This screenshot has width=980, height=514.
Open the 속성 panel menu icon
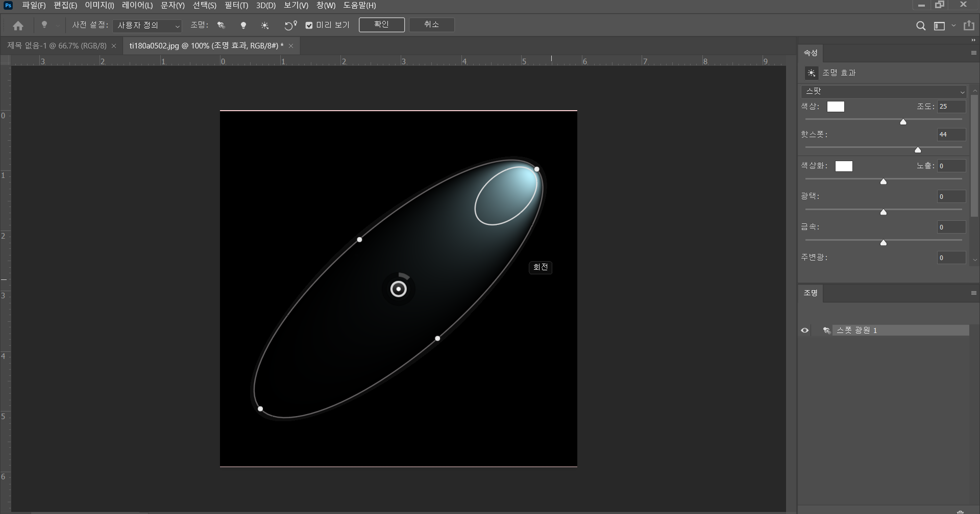tap(973, 53)
